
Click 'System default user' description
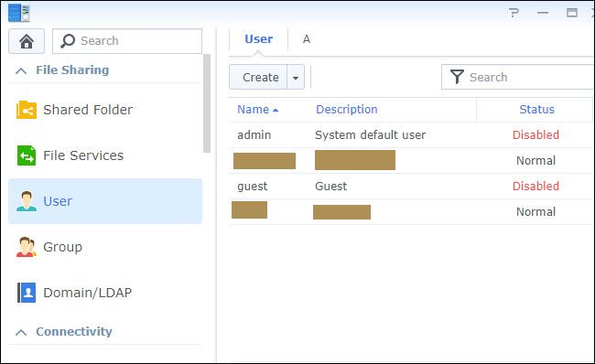(371, 135)
